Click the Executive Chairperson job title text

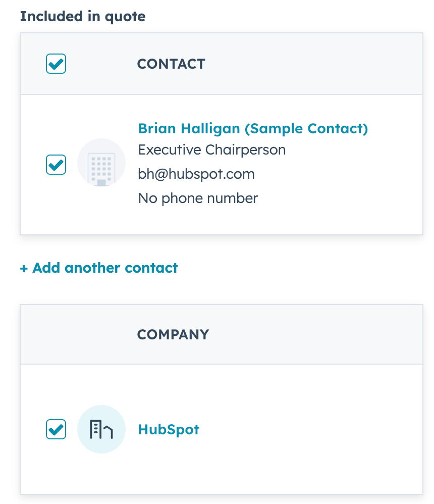pyautogui.click(x=211, y=149)
